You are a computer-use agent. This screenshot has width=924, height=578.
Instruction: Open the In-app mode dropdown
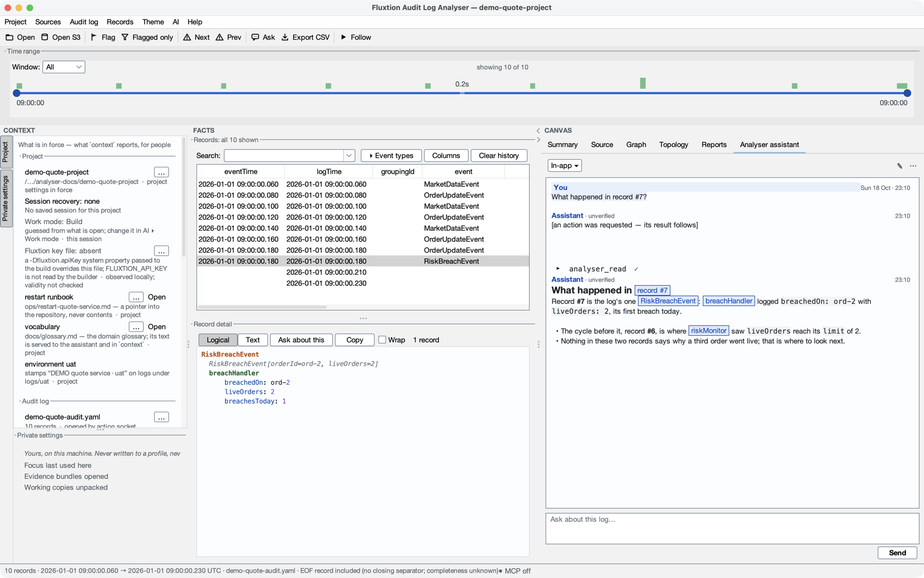click(565, 166)
